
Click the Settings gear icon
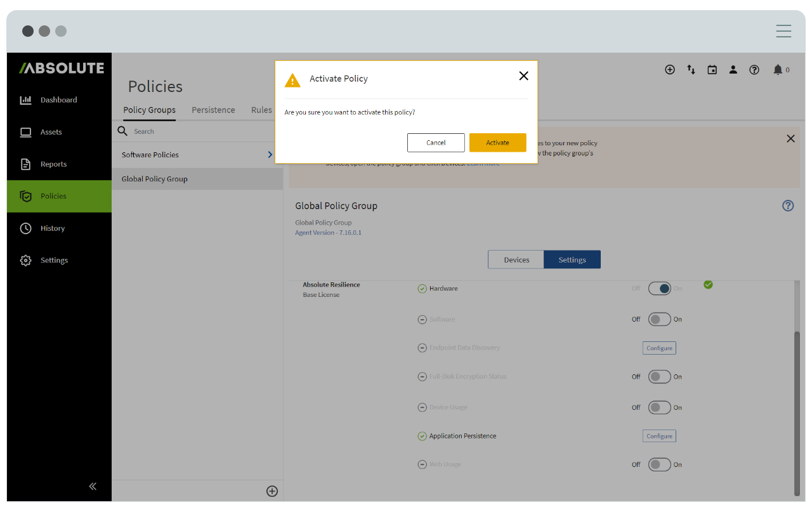click(25, 261)
